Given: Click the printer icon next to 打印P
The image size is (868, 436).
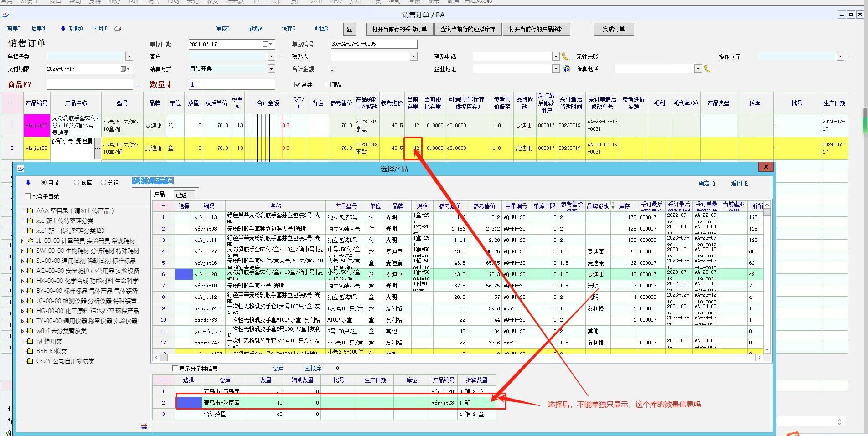Looking at the screenshot, I should click(x=118, y=28).
